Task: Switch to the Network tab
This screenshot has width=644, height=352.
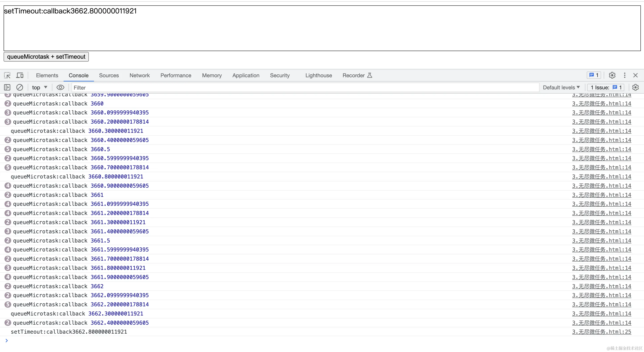Action: pyautogui.click(x=139, y=75)
